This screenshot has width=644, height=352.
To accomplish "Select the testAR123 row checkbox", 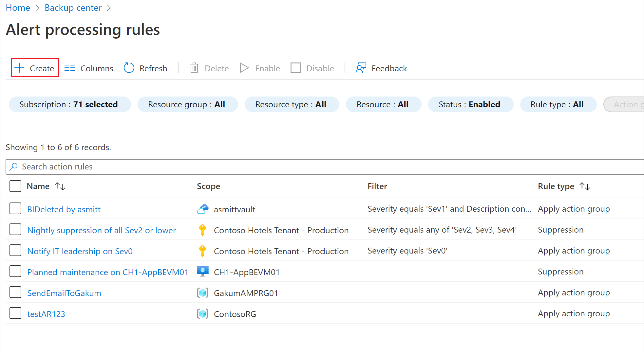I will click(15, 313).
